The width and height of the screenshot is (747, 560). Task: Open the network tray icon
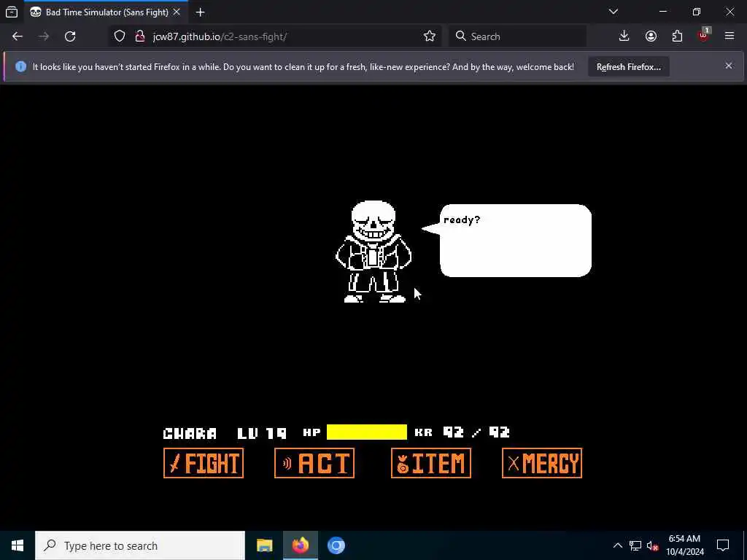coord(635,545)
